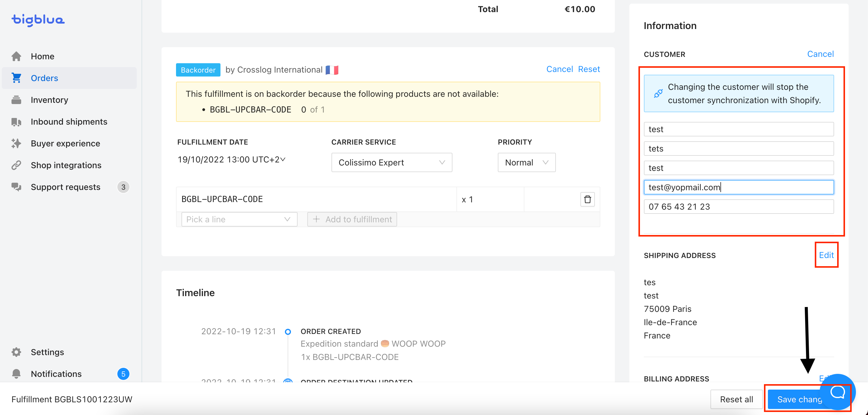
Task: Open the Normal priority dropdown
Action: 526,162
